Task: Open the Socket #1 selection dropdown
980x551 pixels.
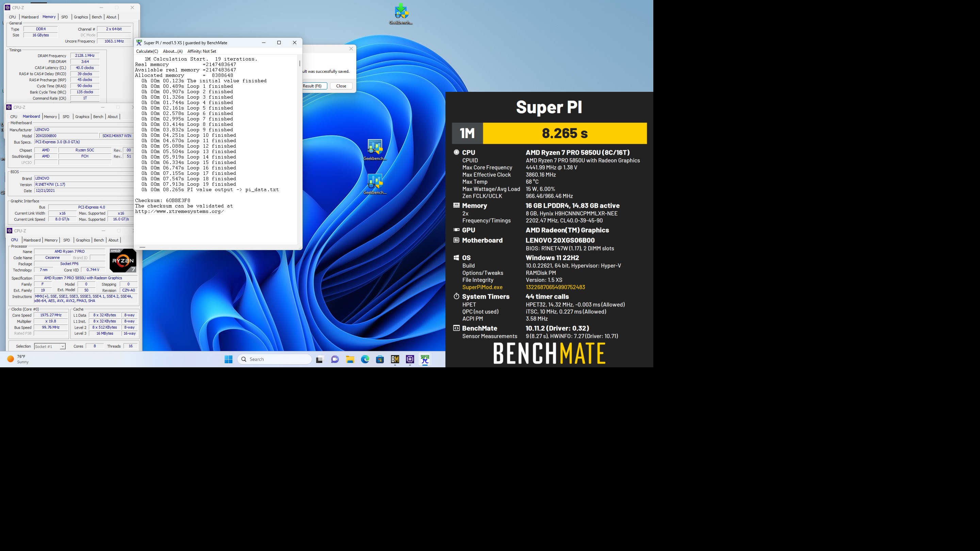Action: pos(50,347)
